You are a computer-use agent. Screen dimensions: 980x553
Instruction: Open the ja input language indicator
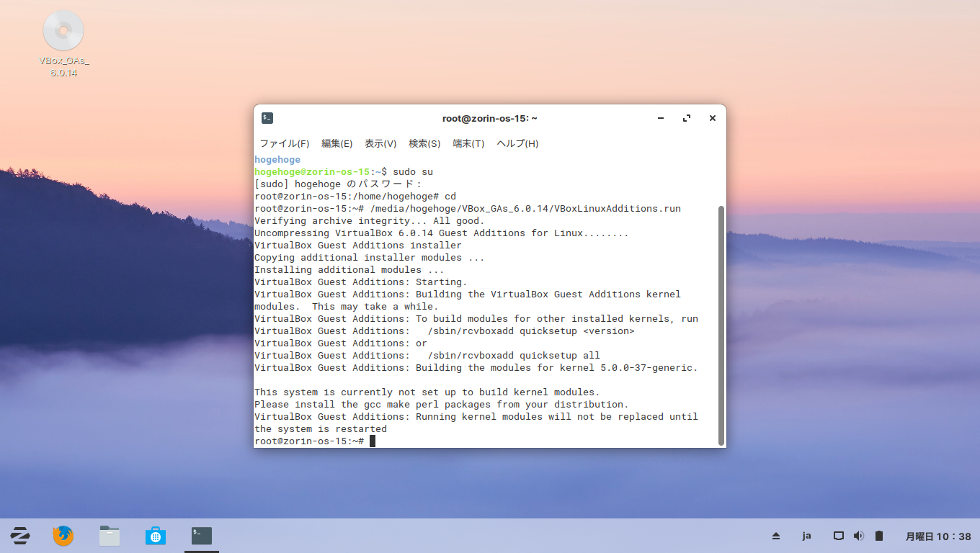point(807,536)
